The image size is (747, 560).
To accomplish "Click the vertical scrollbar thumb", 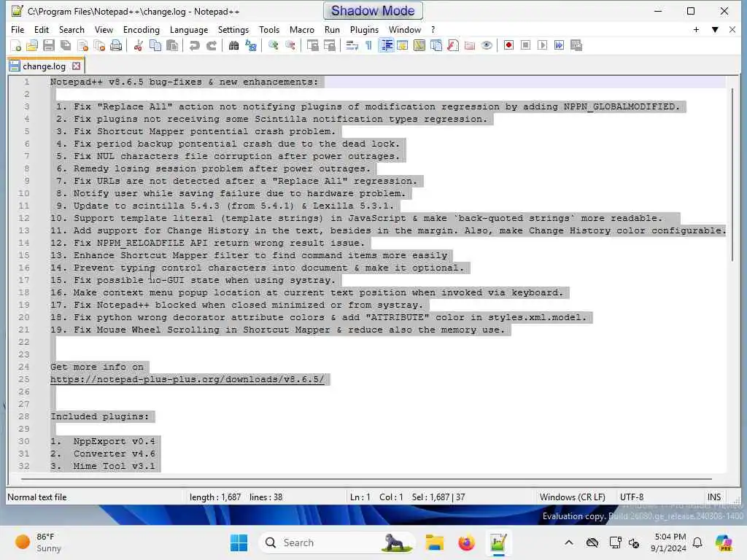I will (732, 174).
